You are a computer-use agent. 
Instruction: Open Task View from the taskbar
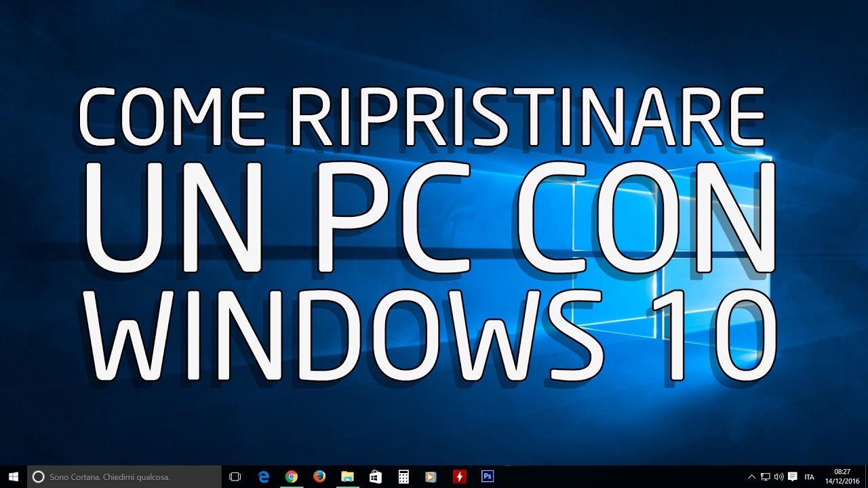click(235, 476)
